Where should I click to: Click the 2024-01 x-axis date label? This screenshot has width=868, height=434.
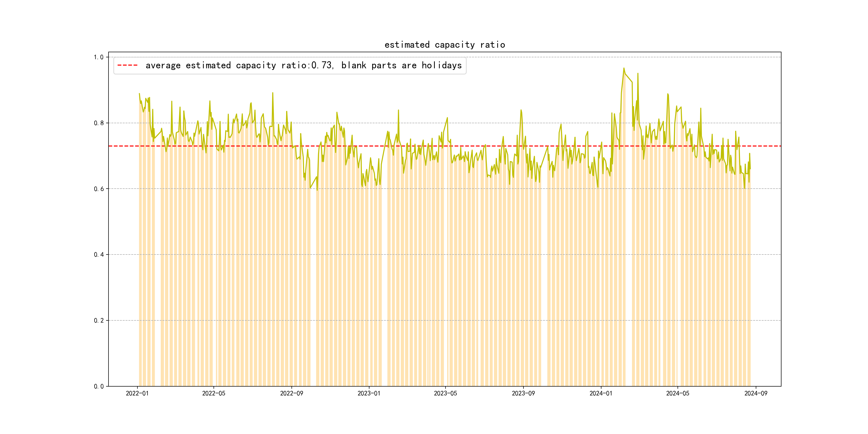[x=601, y=394]
